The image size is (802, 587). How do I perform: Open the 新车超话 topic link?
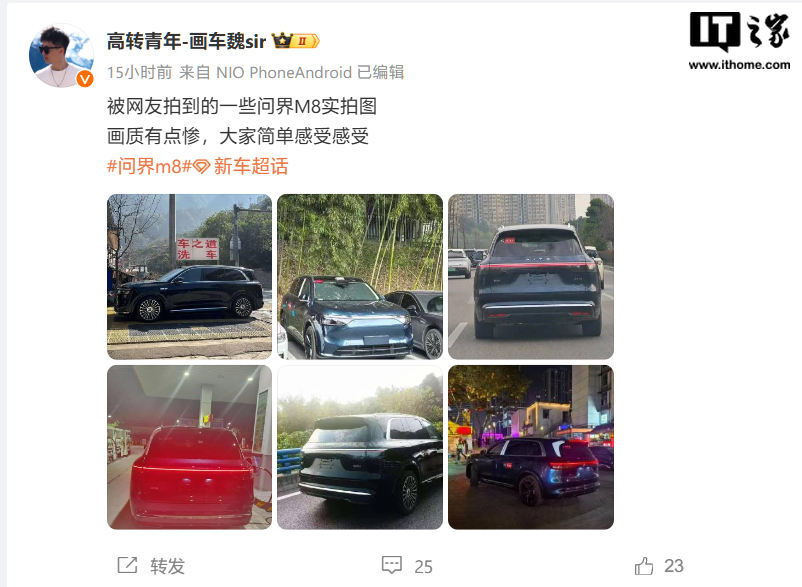251,167
